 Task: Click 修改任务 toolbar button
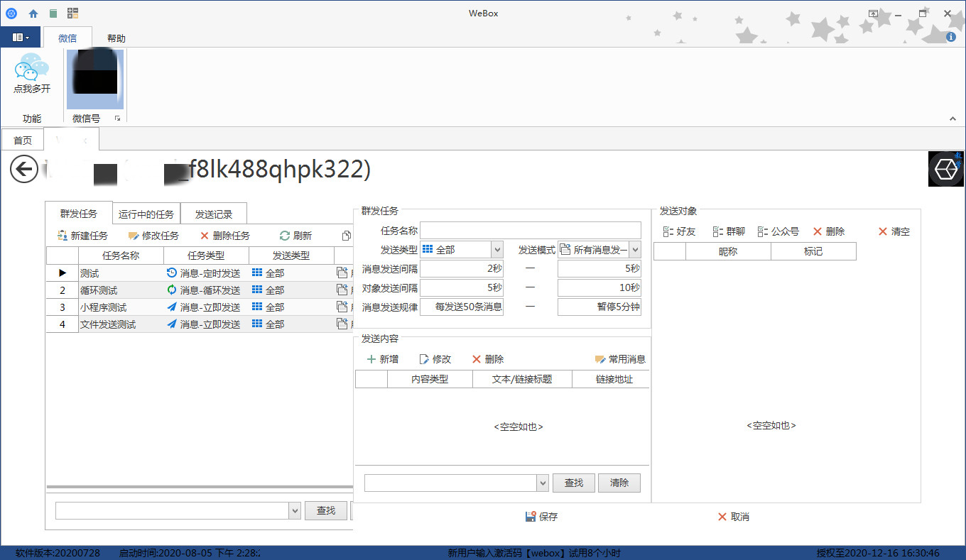153,236
